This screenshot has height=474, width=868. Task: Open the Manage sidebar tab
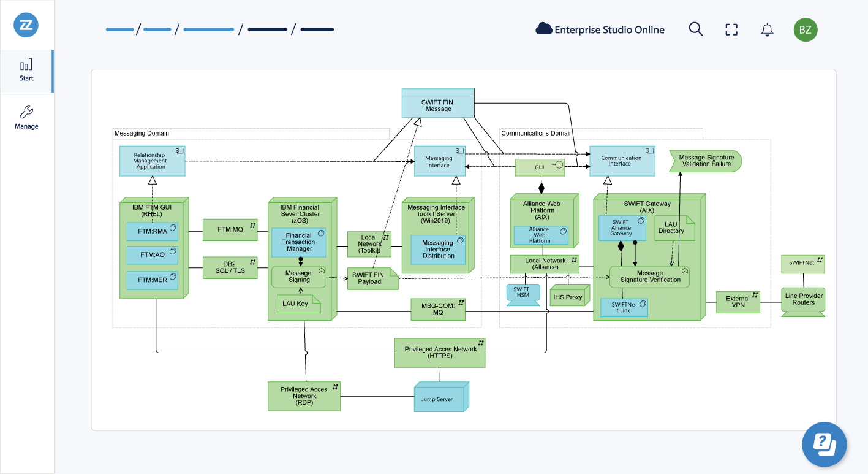tap(26, 118)
